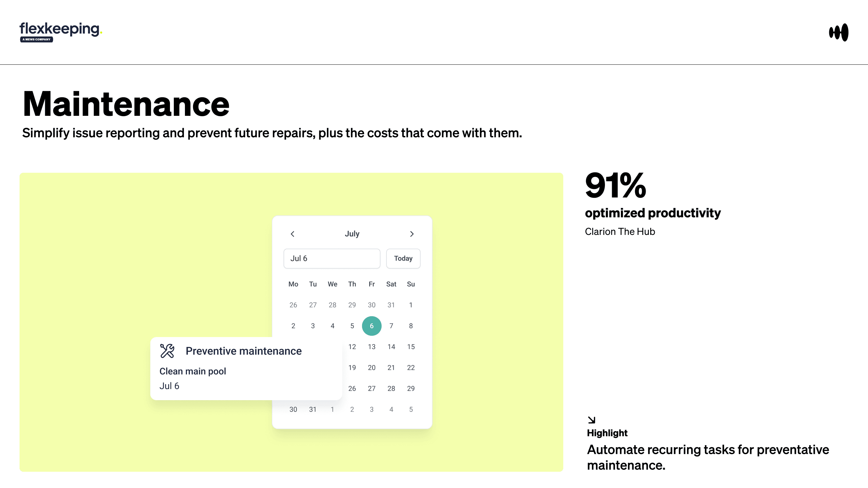Screen dimensions: 868x488
Task: Select July 8 in the calendar
Action: pos(411,326)
